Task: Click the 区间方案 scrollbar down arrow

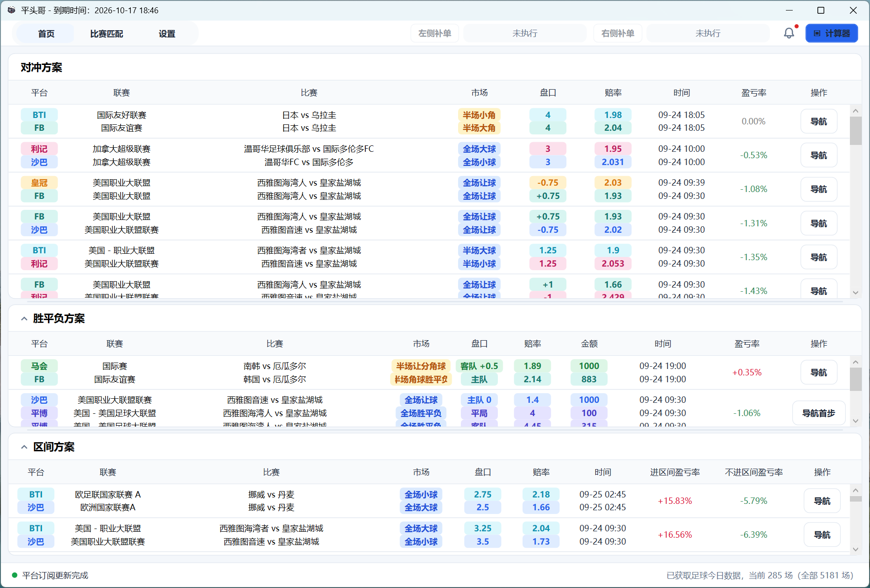Action: click(856, 549)
